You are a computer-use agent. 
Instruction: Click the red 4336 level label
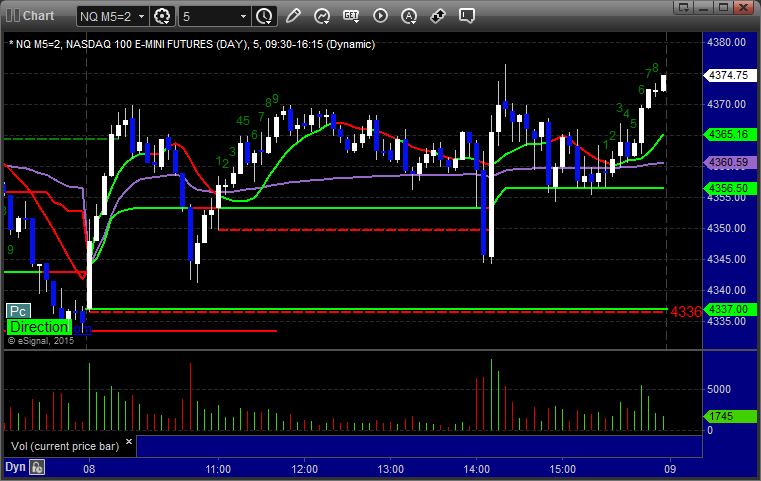(x=686, y=312)
